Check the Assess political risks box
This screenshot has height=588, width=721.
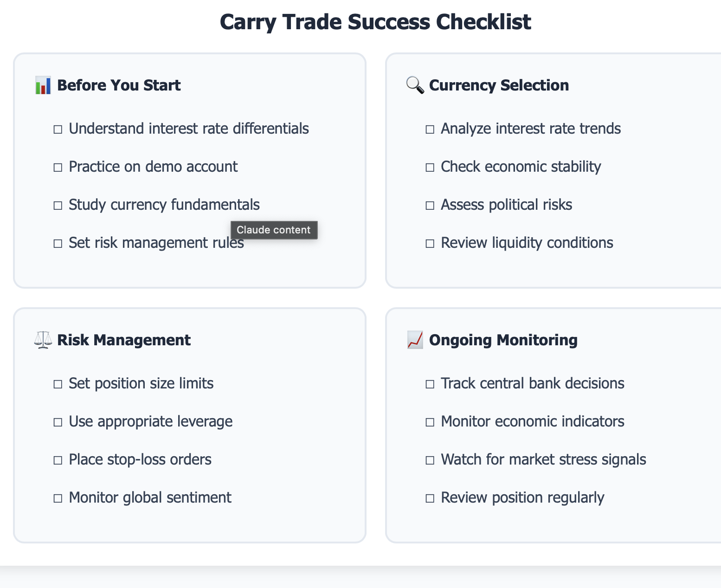430,206
